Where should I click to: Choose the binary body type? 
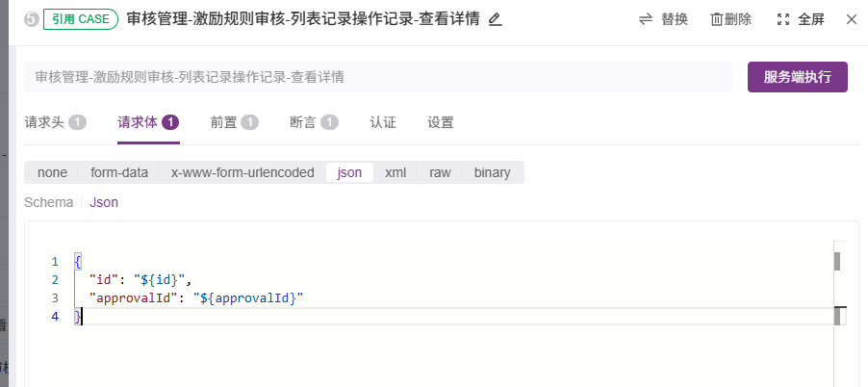click(x=492, y=172)
